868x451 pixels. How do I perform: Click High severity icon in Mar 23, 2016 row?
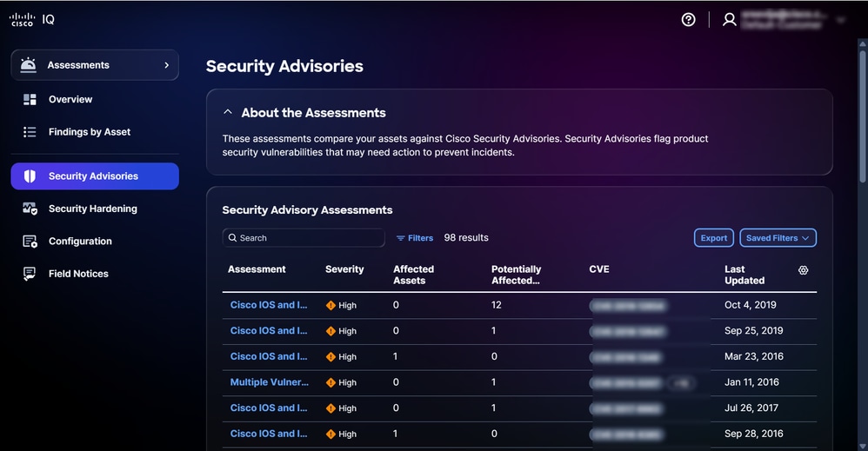pos(331,357)
